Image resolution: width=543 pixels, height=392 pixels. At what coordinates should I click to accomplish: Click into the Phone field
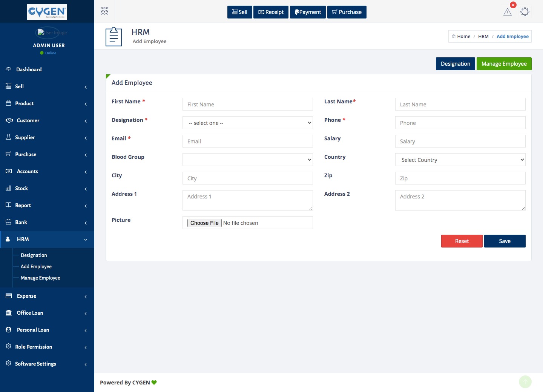[x=460, y=123]
